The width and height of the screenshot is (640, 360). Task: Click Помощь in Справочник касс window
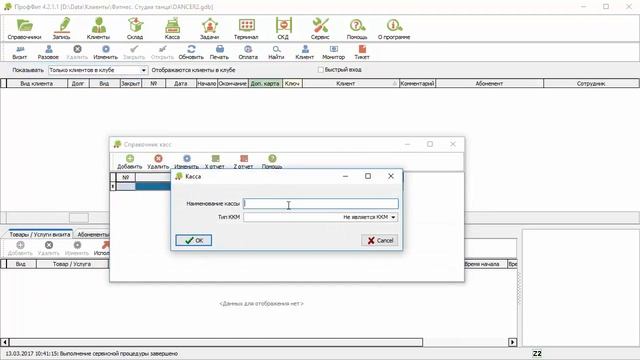coord(272,162)
